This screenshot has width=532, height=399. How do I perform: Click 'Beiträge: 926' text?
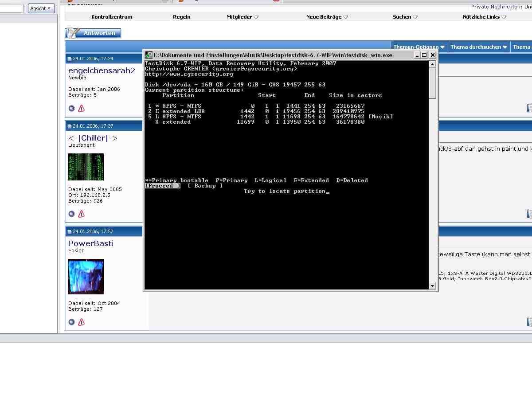pyautogui.click(x=86, y=201)
